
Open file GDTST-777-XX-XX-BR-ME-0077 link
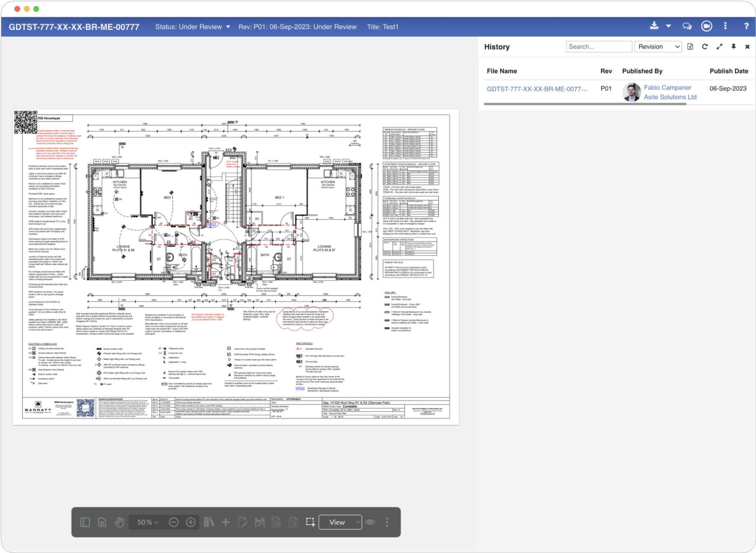point(538,88)
